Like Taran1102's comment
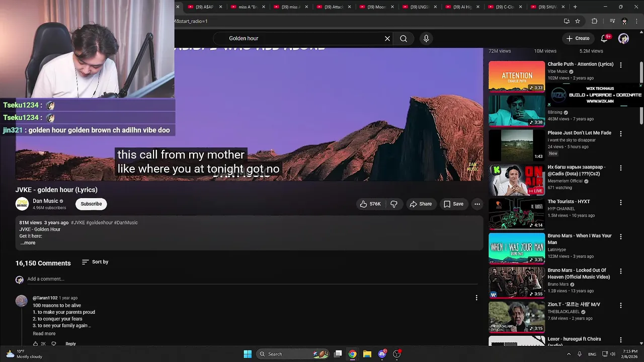 (x=35, y=344)
